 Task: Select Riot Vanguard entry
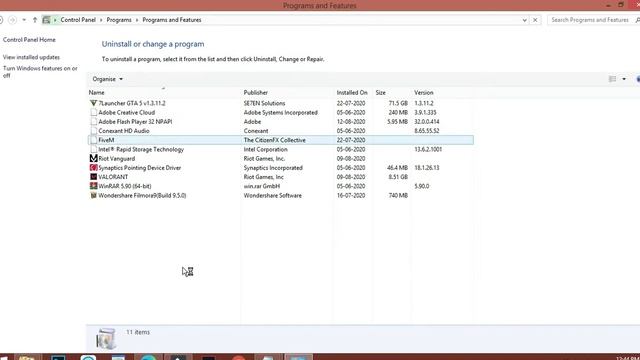click(x=116, y=158)
